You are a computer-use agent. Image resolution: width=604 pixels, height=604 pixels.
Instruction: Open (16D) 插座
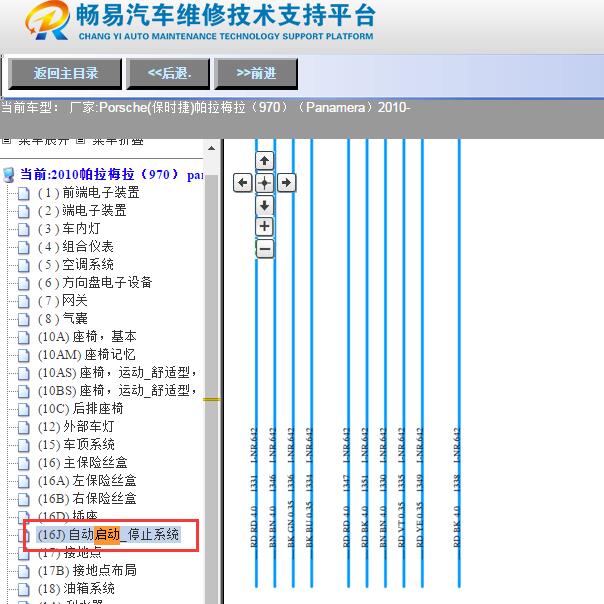coord(68,515)
